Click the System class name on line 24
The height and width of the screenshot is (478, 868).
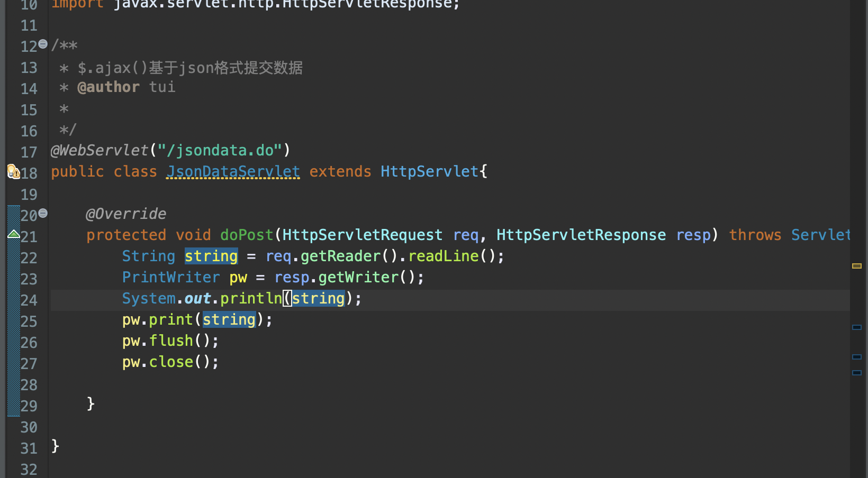pyautogui.click(x=149, y=298)
